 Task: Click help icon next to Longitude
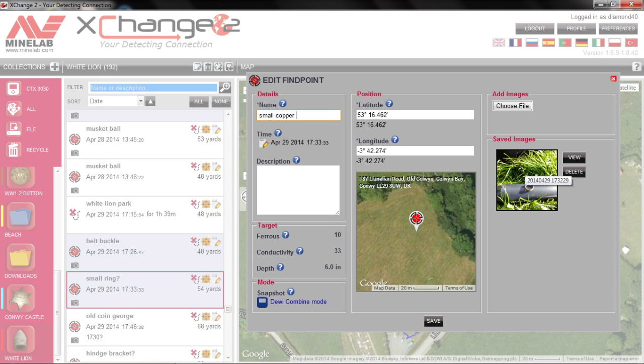pyautogui.click(x=395, y=140)
